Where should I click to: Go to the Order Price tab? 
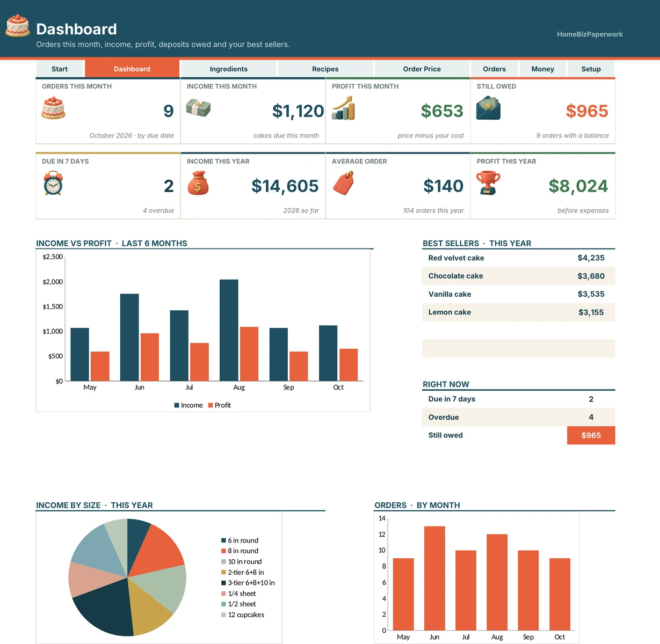click(x=422, y=69)
